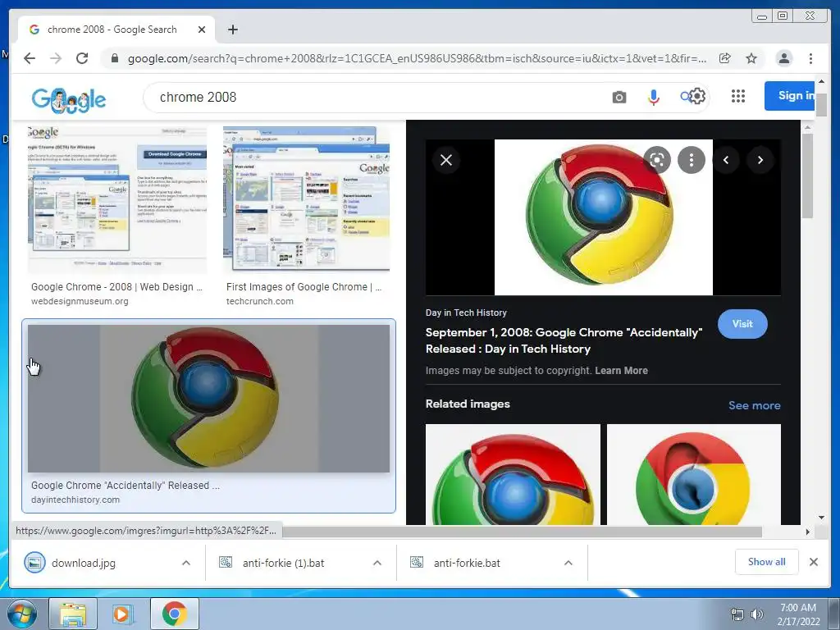This screenshot has width=840, height=630.
Task: Expand options for anti-forkie.bat
Action: (568, 563)
